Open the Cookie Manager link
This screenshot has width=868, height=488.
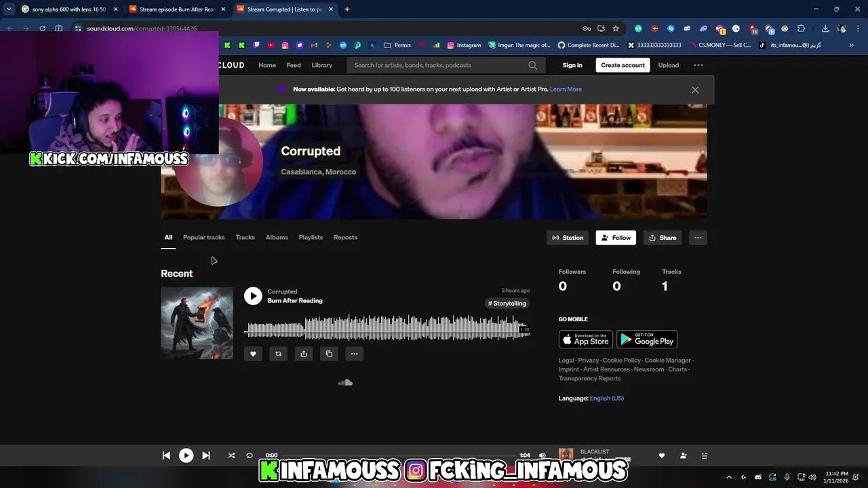667,361
